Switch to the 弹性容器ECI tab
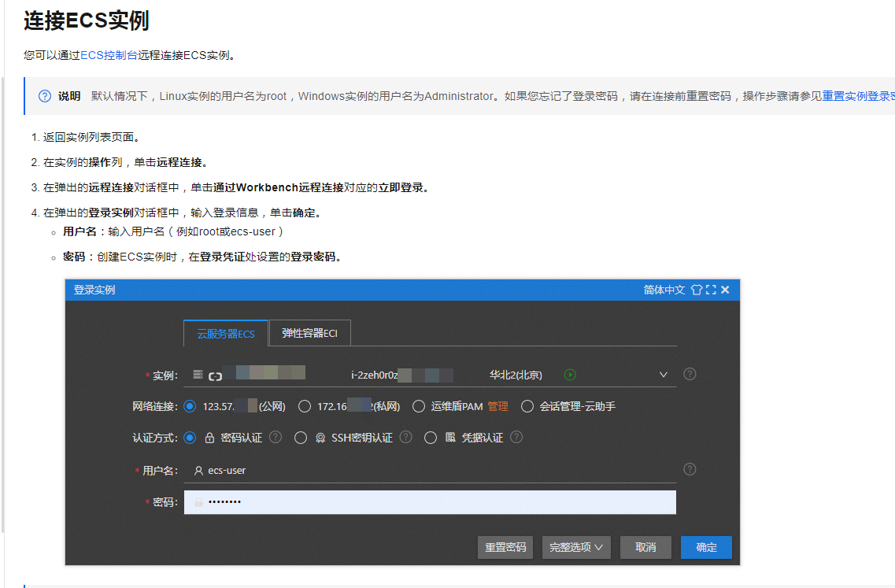 (309, 333)
